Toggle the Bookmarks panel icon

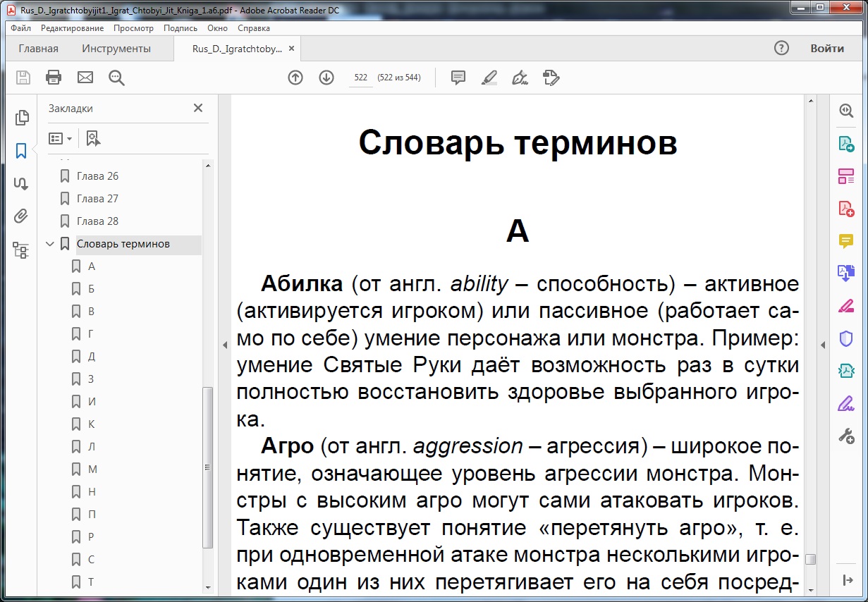(x=21, y=150)
